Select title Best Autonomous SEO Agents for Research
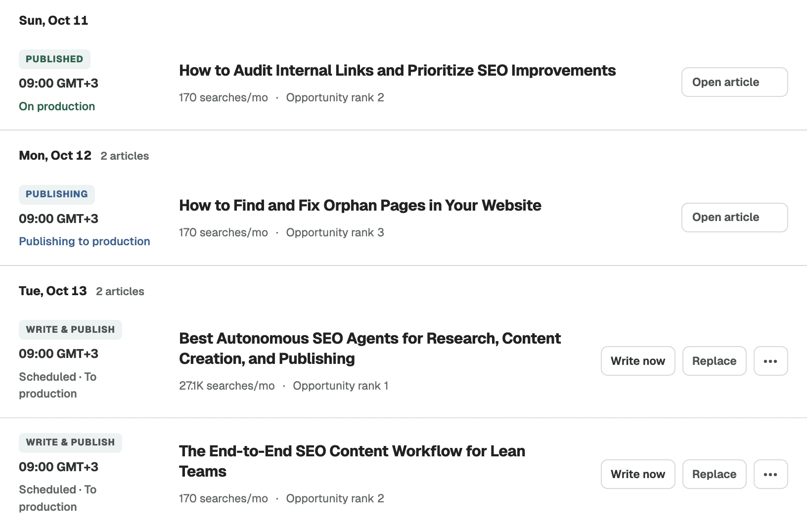 370,349
